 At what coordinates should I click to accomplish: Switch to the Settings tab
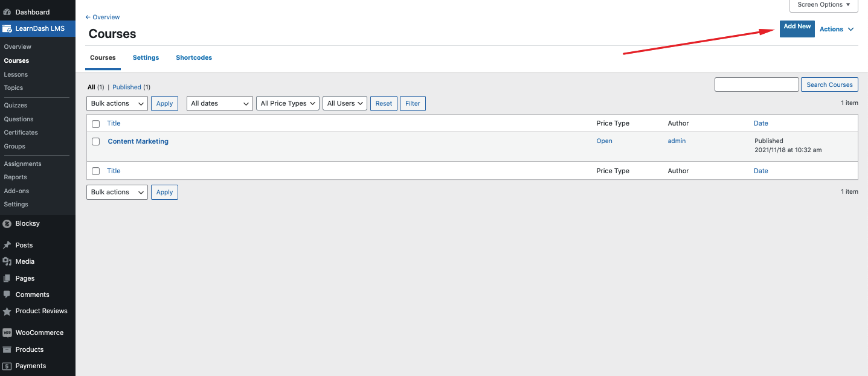click(x=146, y=58)
